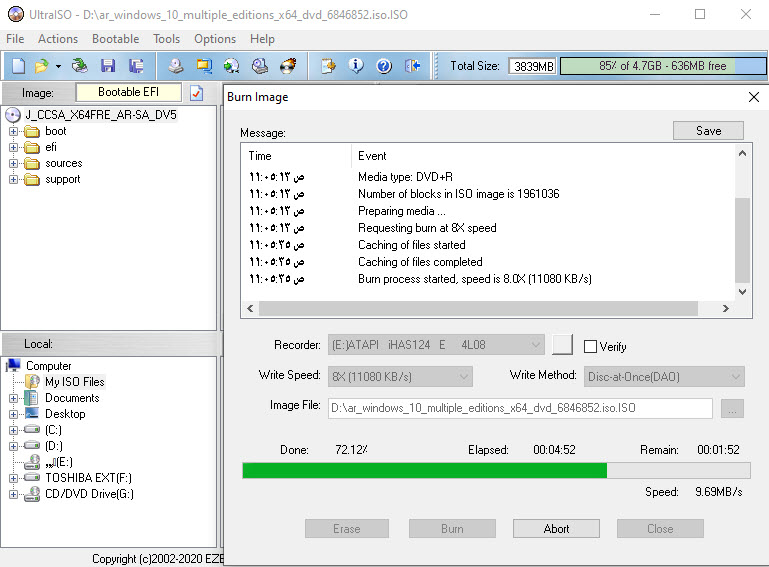Viewport: 769px width, 567px height.
Task: Expand the sources folder node
Action: (13, 163)
